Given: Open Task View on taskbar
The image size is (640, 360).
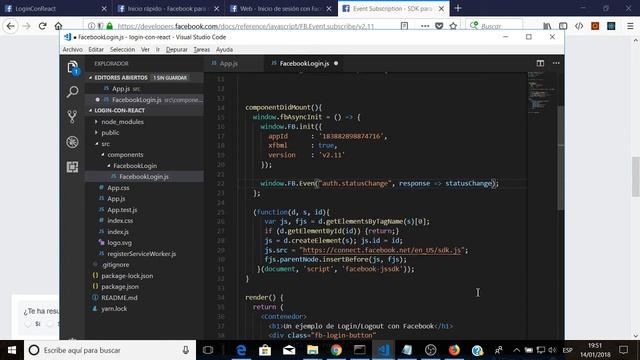Looking at the screenshot, I should (208, 350).
